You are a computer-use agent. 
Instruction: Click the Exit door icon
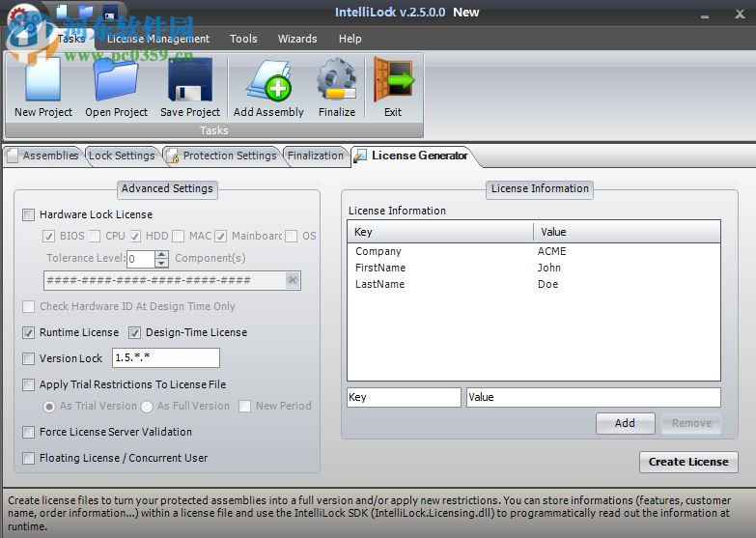tap(393, 79)
